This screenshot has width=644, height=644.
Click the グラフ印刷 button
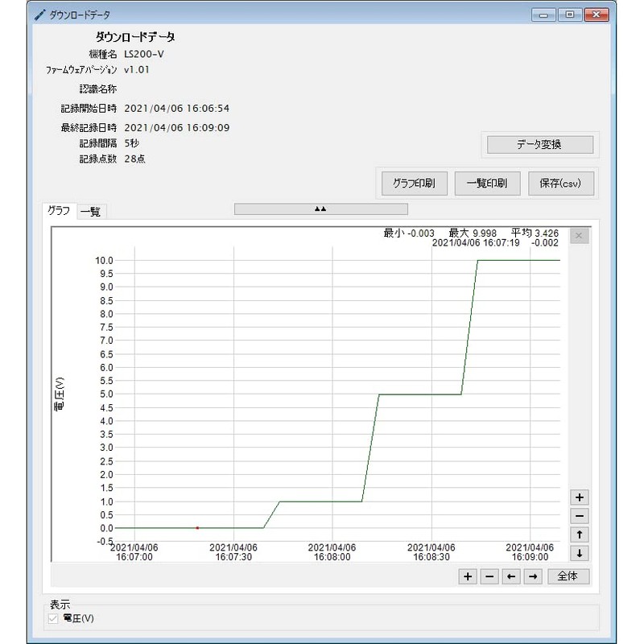(414, 184)
